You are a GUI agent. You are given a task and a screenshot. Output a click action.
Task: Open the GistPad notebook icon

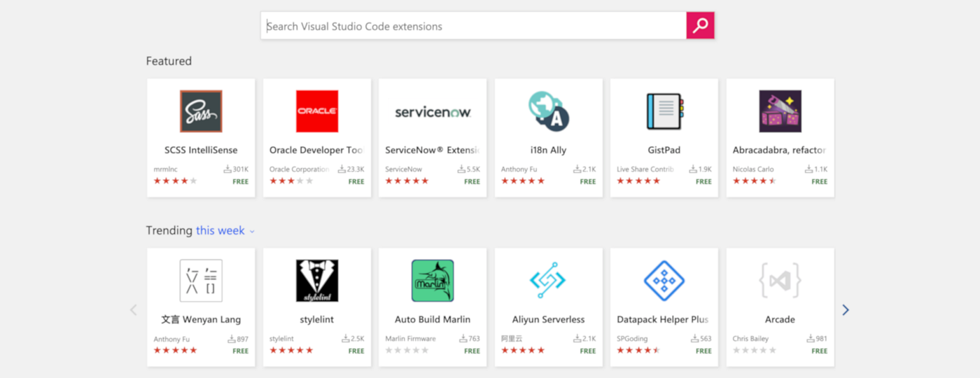(664, 111)
